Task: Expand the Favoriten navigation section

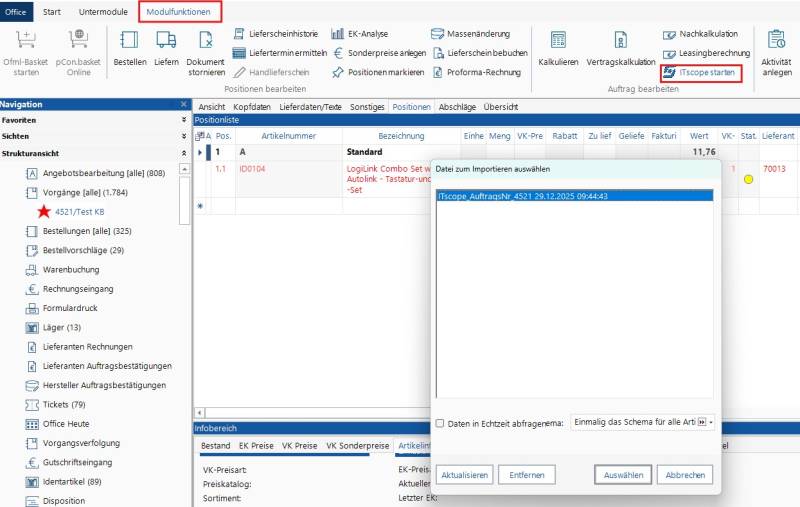Action: coord(184,120)
